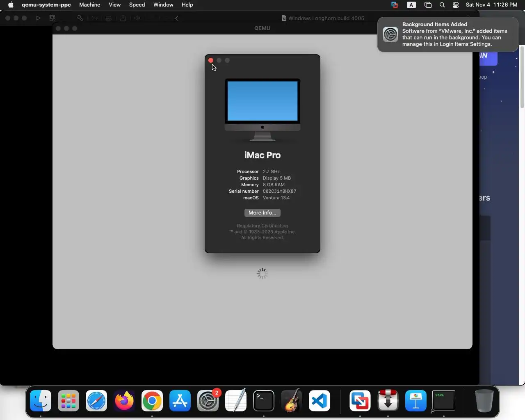Open Finder from the Dock
Screen dimensions: 525x420
[41, 401]
